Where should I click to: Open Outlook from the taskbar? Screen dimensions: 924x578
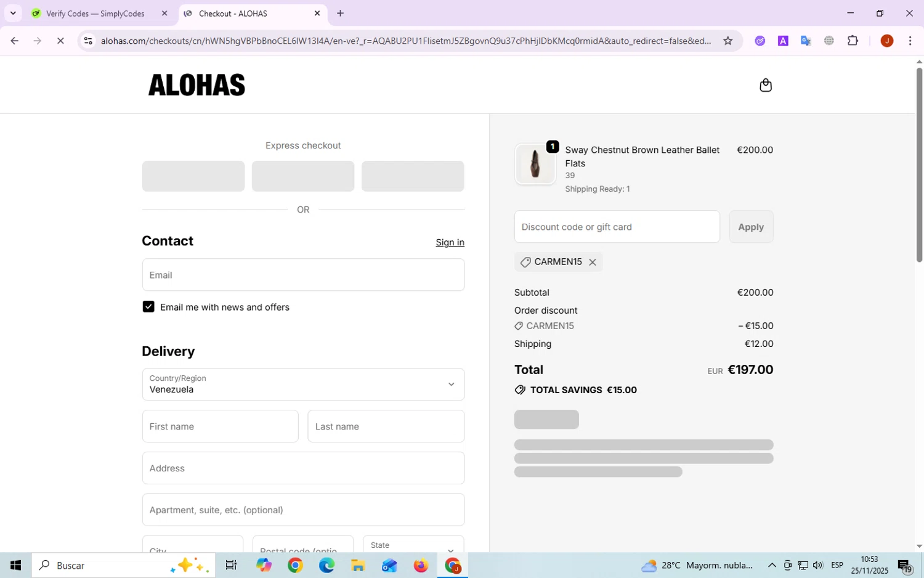point(389,565)
